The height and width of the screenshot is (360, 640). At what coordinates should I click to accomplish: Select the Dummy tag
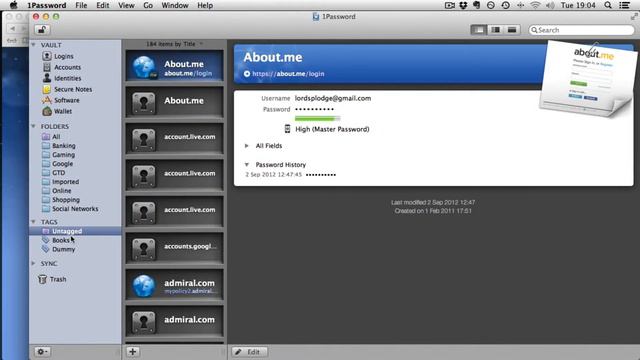(x=63, y=249)
